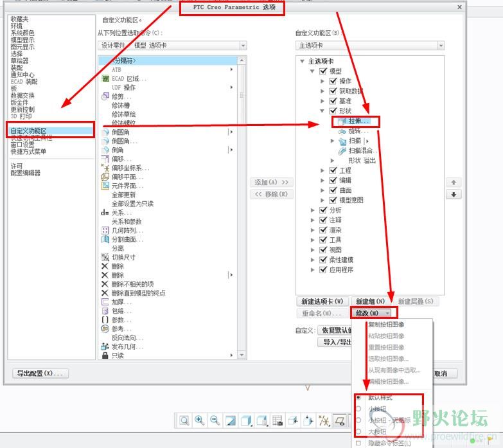Open the 修改(M) dropdown button

371,313
